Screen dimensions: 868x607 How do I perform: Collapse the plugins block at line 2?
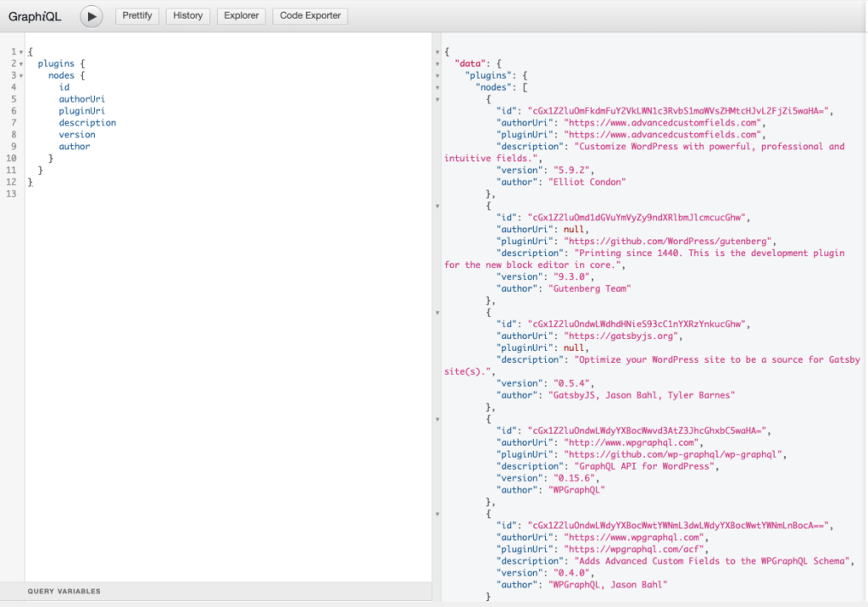(21, 64)
